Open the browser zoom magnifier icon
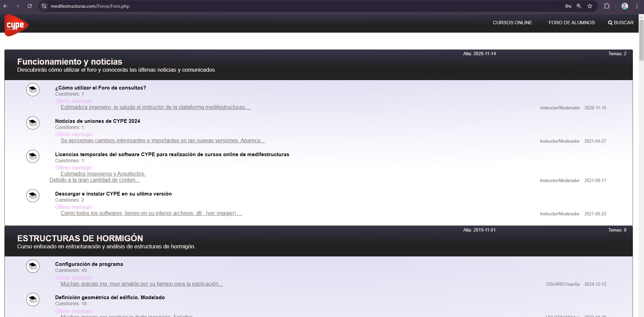The height and width of the screenshot is (317, 644). pos(579,6)
